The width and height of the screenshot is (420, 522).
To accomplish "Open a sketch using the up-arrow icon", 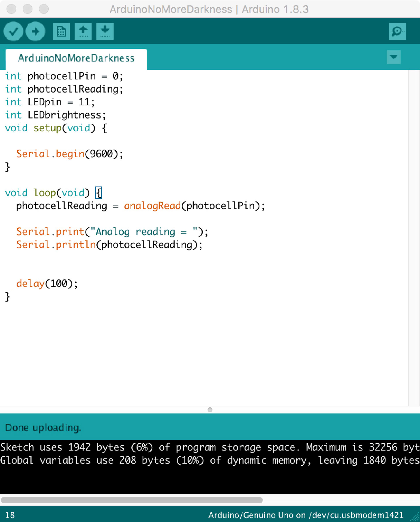I will (x=83, y=31).
